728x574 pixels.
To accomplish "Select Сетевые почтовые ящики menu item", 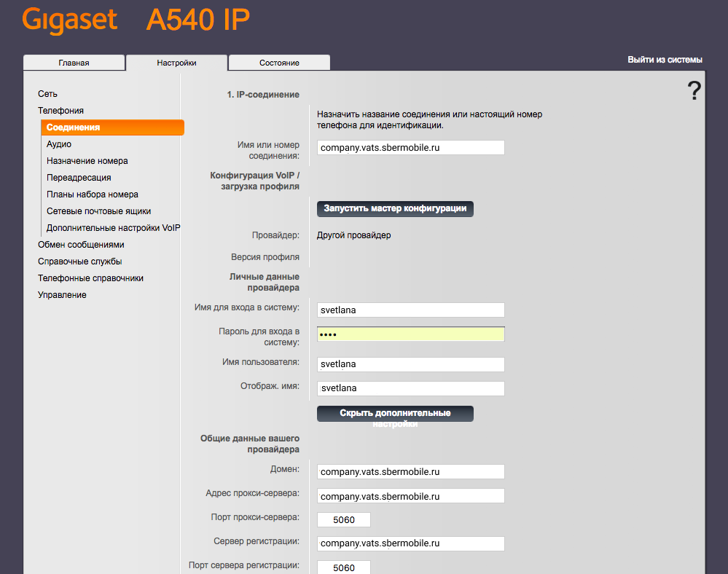I will [x=98, y=211].
